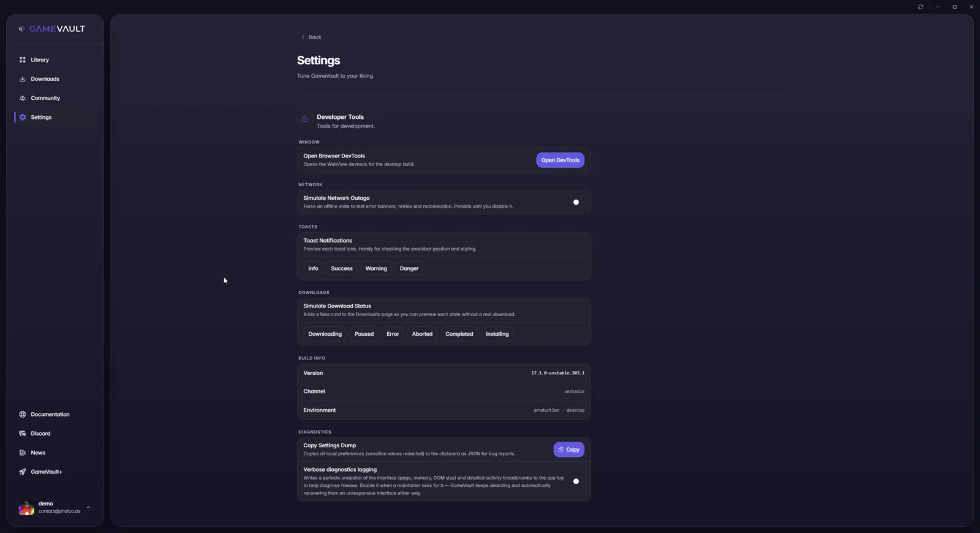Preview the Warning toast
This screenshot has width=980, height=533.
pyautogui.click(x=376, y=268)
